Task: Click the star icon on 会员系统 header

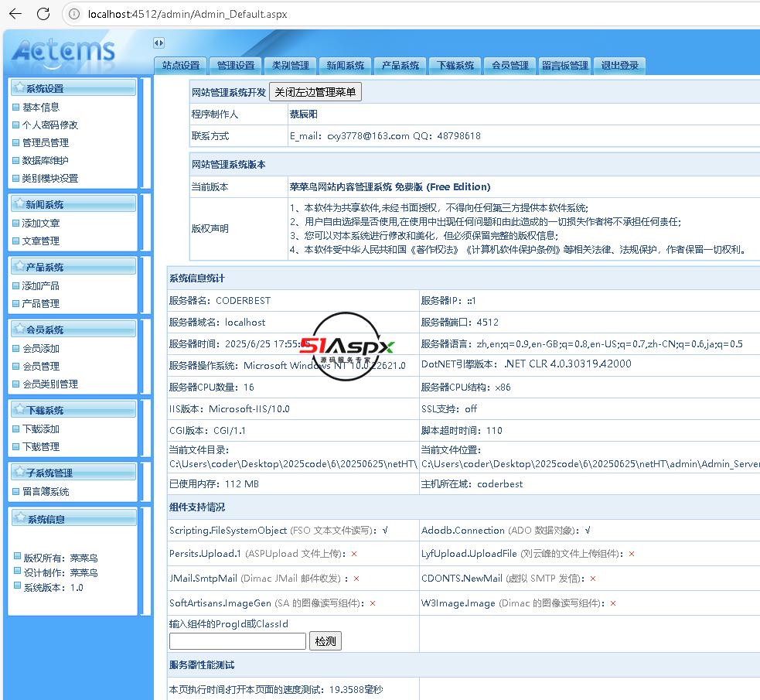Action: tap(19, 329)
